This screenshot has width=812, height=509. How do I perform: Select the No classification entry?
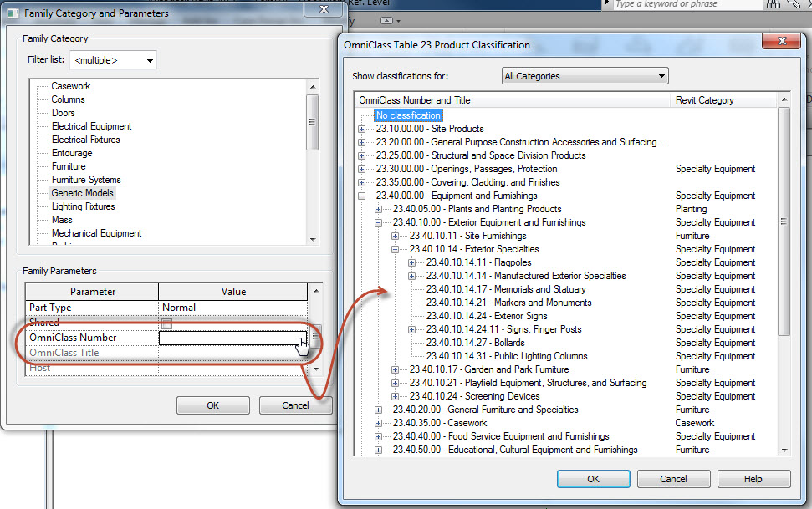[x=408, y=115]
